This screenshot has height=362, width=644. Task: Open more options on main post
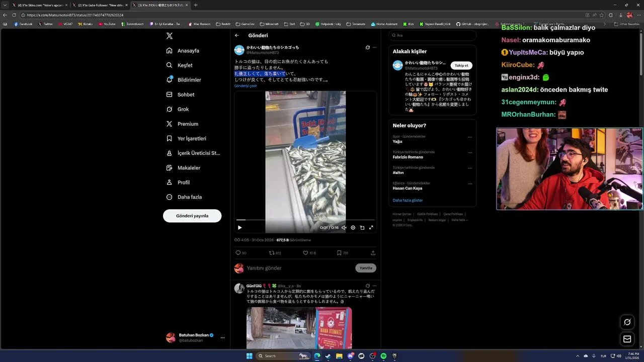pos(374,48)
